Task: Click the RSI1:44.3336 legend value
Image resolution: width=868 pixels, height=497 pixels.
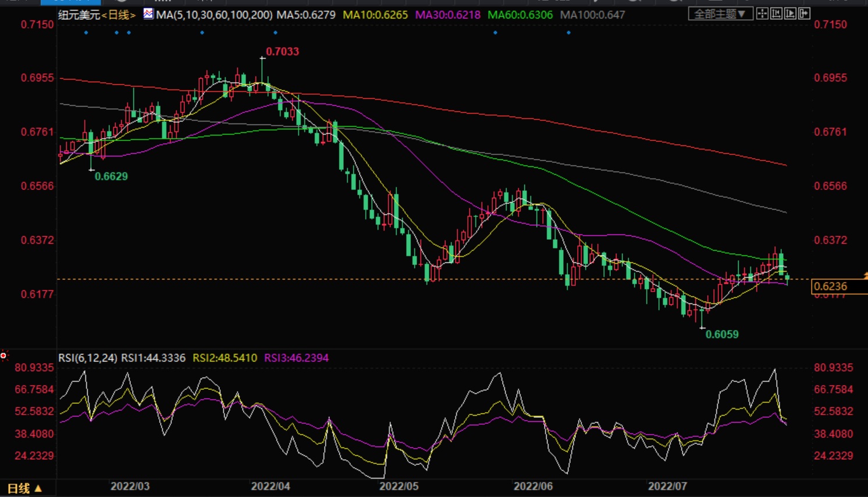Action: (x=153, y=358)
